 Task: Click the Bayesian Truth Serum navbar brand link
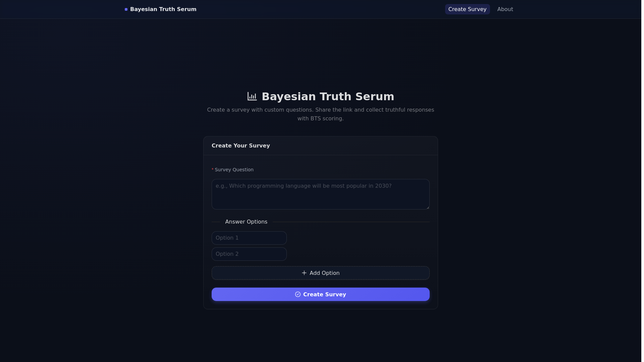[x=163, y=9]
